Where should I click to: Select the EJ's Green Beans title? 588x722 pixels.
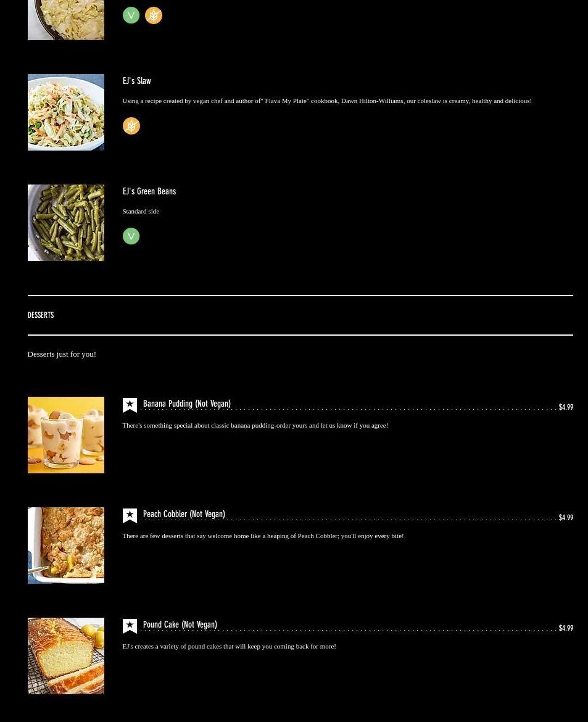coord(149,191)
